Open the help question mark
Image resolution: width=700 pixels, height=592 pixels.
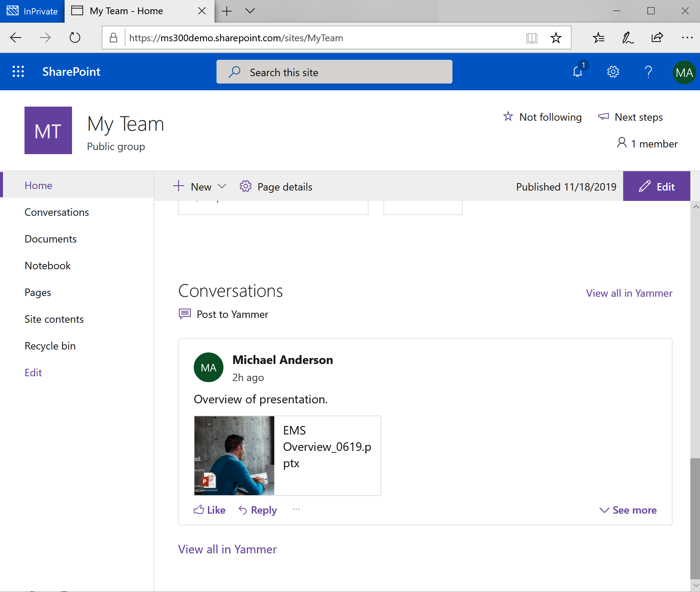(x=648, y=71)
